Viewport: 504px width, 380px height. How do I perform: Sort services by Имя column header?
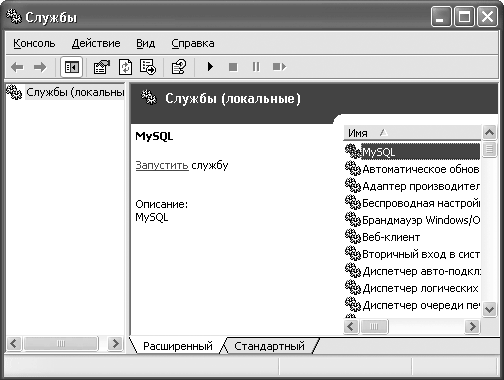(x=412, y=133)
